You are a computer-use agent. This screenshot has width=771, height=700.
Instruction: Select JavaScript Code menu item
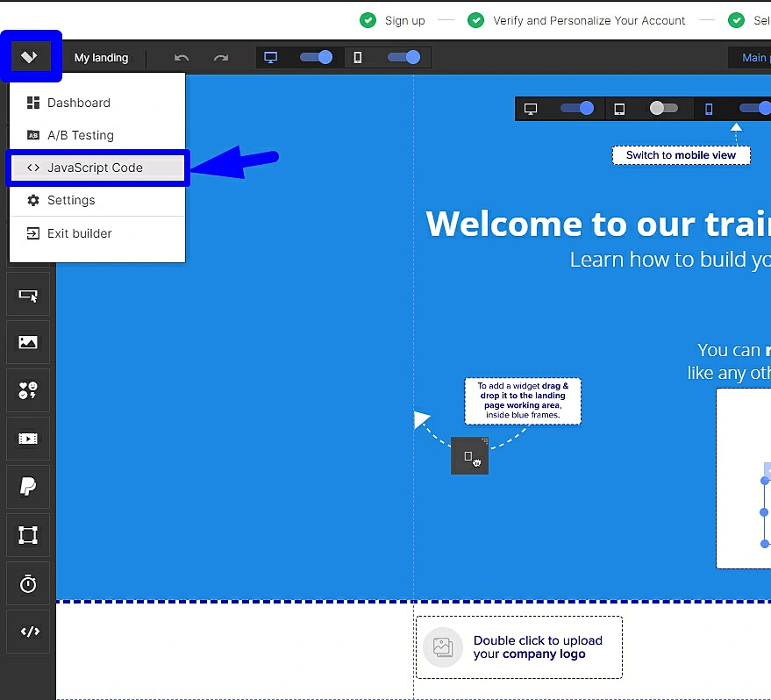[96, 168]
